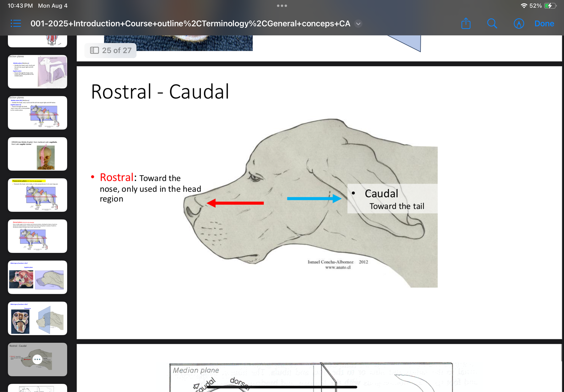Activate the Markup pen icon

[x=519, y=24]
